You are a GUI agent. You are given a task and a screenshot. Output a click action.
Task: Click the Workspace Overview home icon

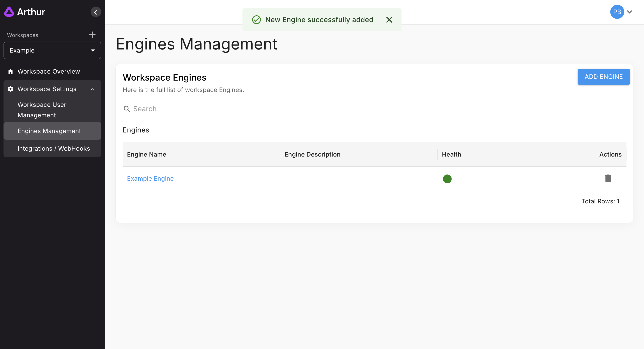pyautogui.click(x=11, y=71)
